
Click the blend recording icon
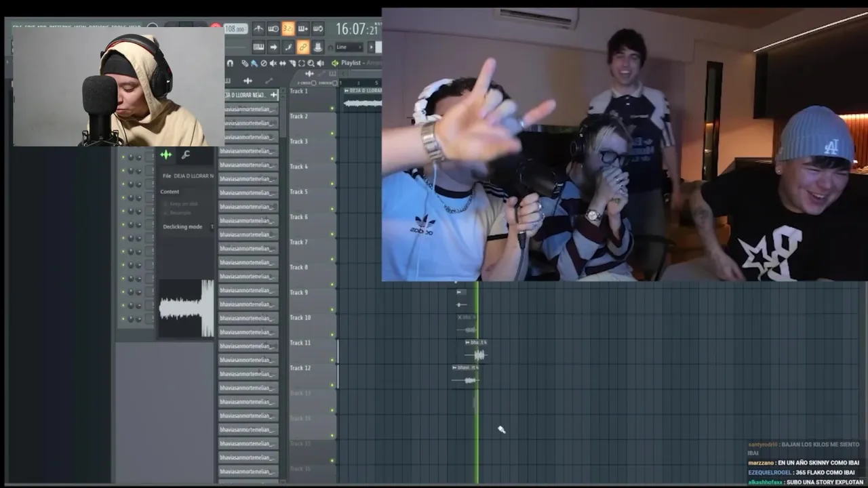(x=288, y=47)
